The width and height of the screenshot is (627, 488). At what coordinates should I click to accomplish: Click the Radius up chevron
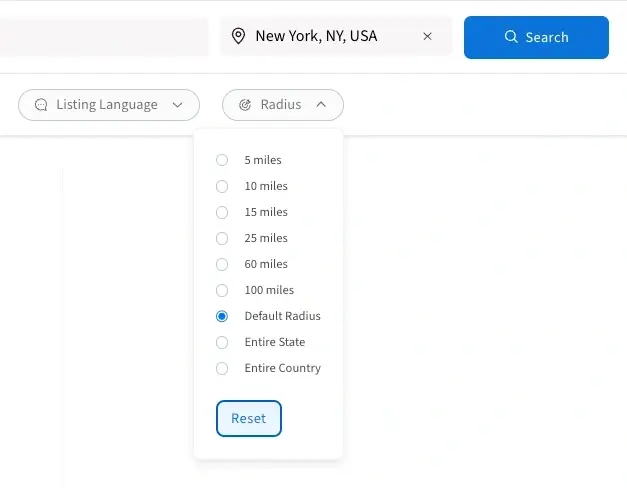tap(321, 104)
